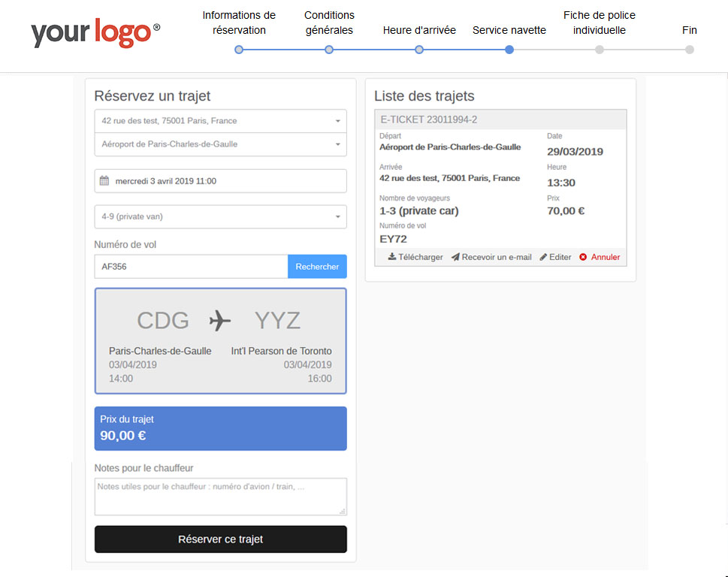
Task: Click the 'your logo' brand image
Action: (x=95, y=34)
